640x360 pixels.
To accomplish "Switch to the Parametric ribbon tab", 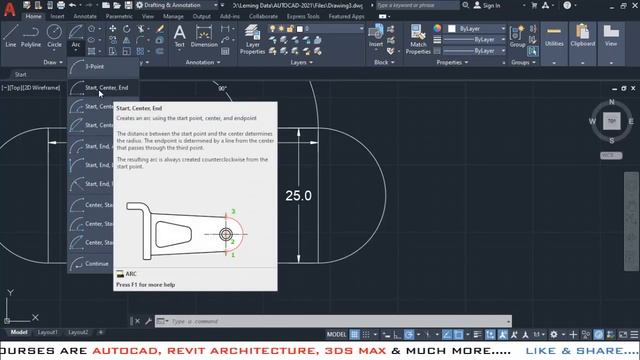I will coord(119,17).
